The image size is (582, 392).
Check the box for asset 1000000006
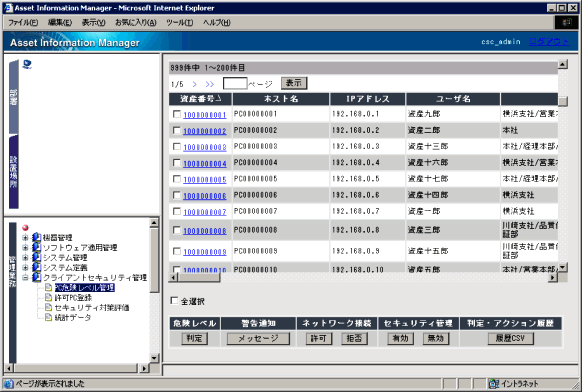(177, 195)
